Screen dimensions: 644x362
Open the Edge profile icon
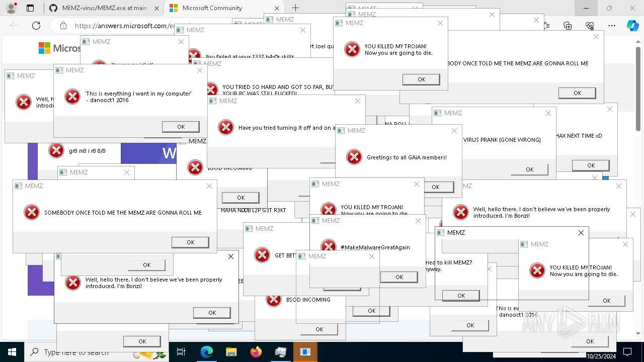(11, 8)
